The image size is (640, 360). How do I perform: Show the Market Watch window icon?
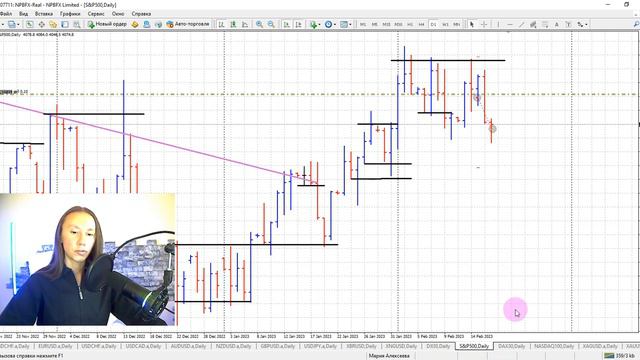[29, 24]
